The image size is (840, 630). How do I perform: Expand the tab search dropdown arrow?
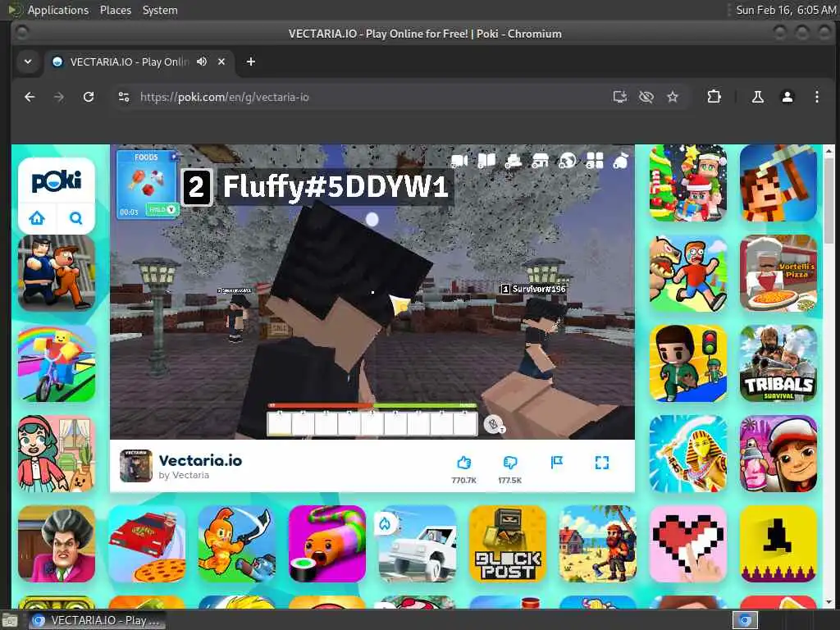[28, 62]
